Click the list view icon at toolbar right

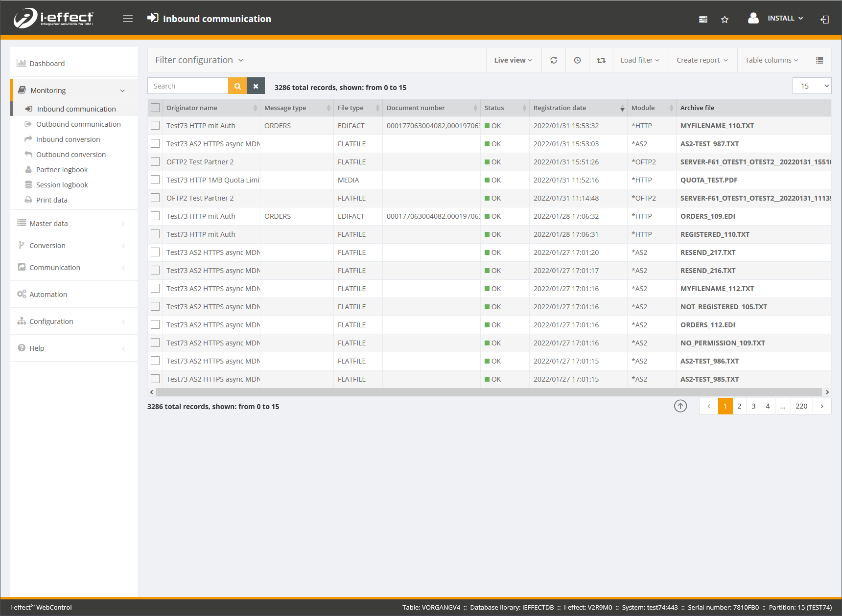point(819,60)
